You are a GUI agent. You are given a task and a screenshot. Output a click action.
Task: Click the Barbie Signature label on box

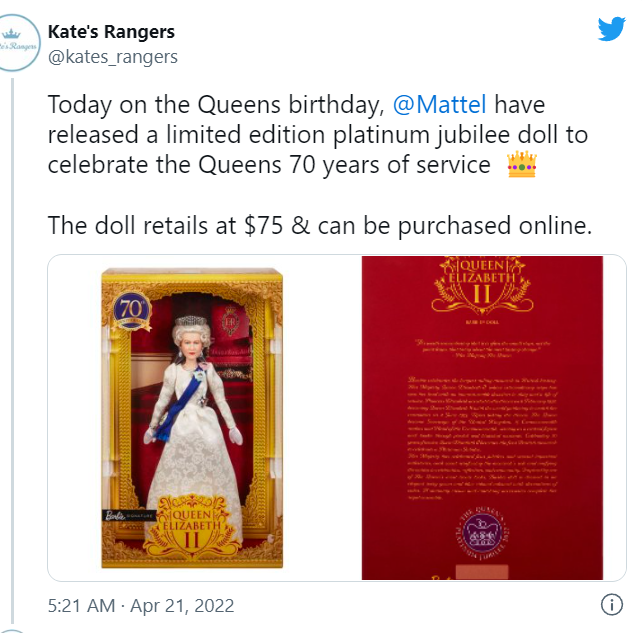point(129,515)
